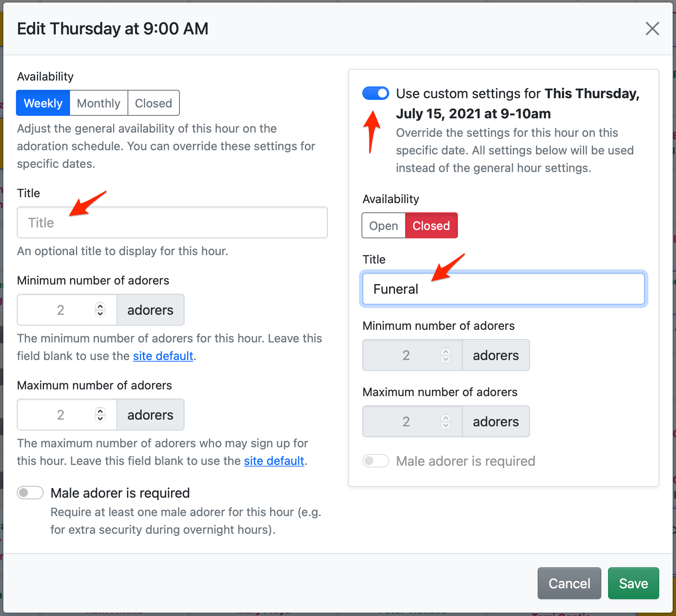Increase minimum adorers with up stepper arrow

[100, 306]
